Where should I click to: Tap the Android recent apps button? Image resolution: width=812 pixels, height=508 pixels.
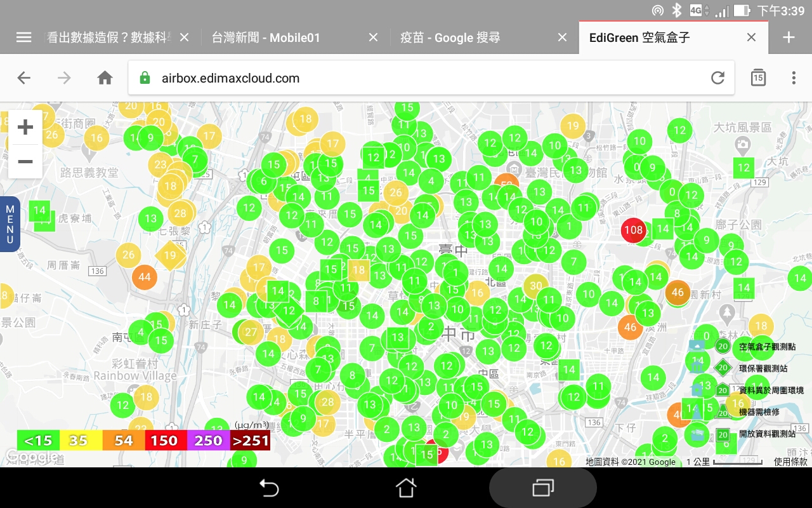(543, 488)
